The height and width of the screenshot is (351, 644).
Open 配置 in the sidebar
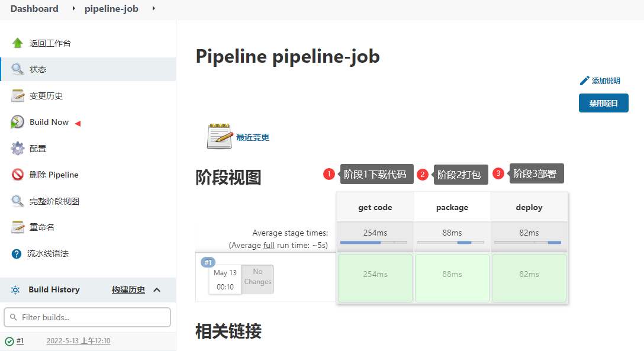(38, 148)
